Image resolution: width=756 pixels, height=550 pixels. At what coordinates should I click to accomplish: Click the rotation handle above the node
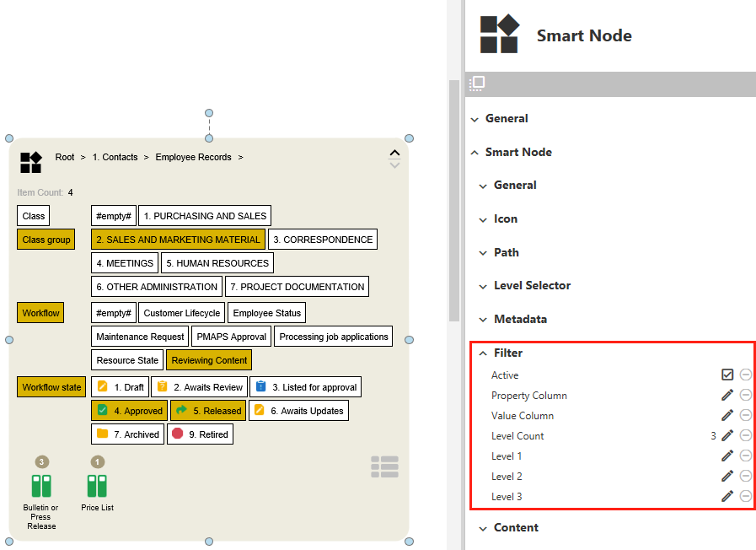point(209,113)
